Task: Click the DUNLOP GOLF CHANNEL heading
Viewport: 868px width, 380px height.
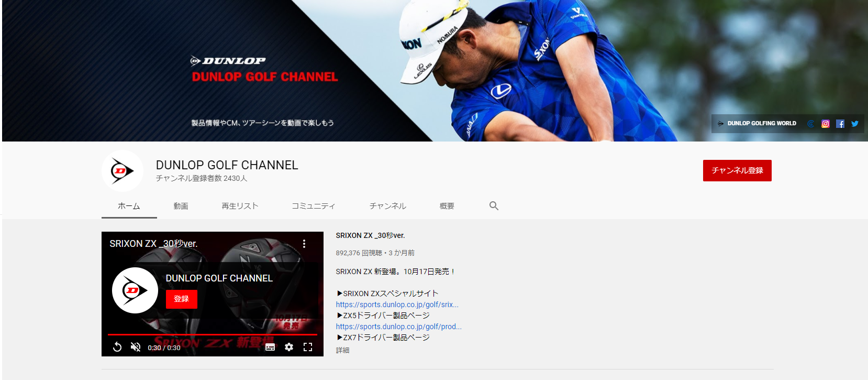Action: (227, 165)
